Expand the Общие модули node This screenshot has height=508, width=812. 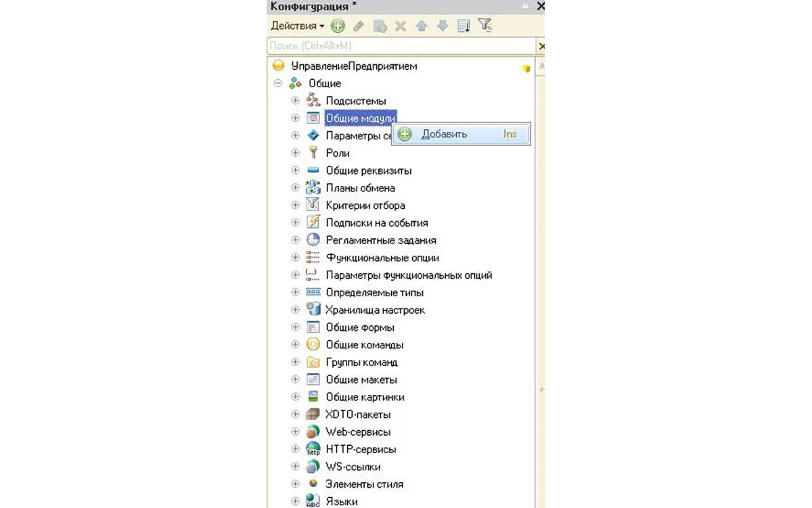point(295,118)
